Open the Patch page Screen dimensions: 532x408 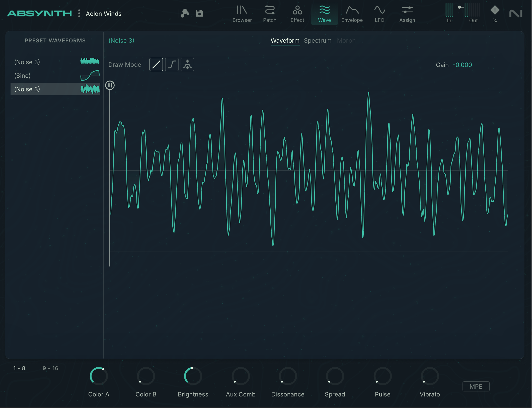[270, 14]
